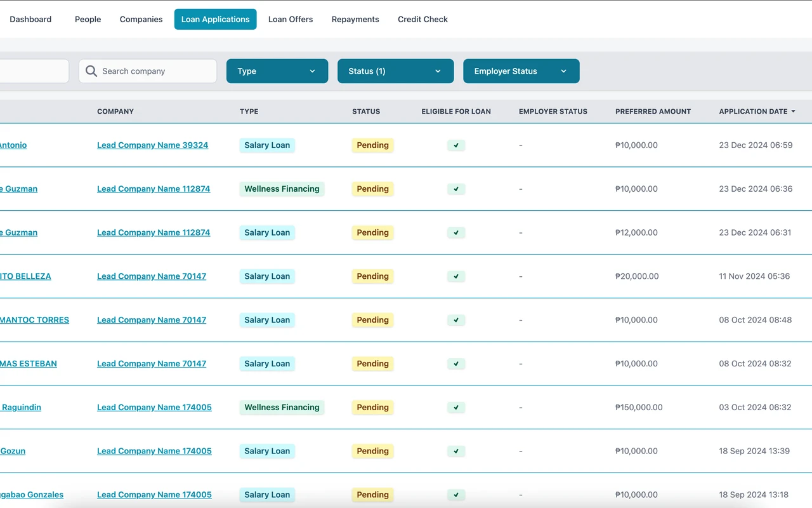Click Wellness Financing badge in 03 Oct row
Image resolution: width=812 pixels, height=508 pixels.
282,408
